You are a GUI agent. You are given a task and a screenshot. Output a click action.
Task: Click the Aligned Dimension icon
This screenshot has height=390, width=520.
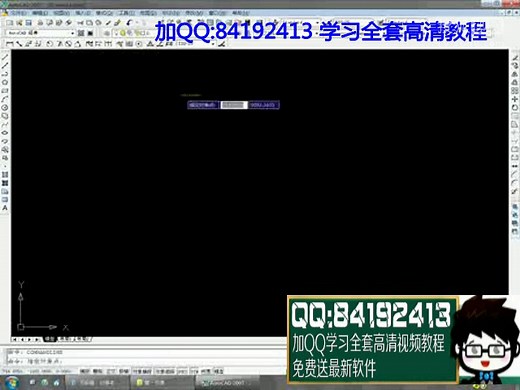click(19, 44)
